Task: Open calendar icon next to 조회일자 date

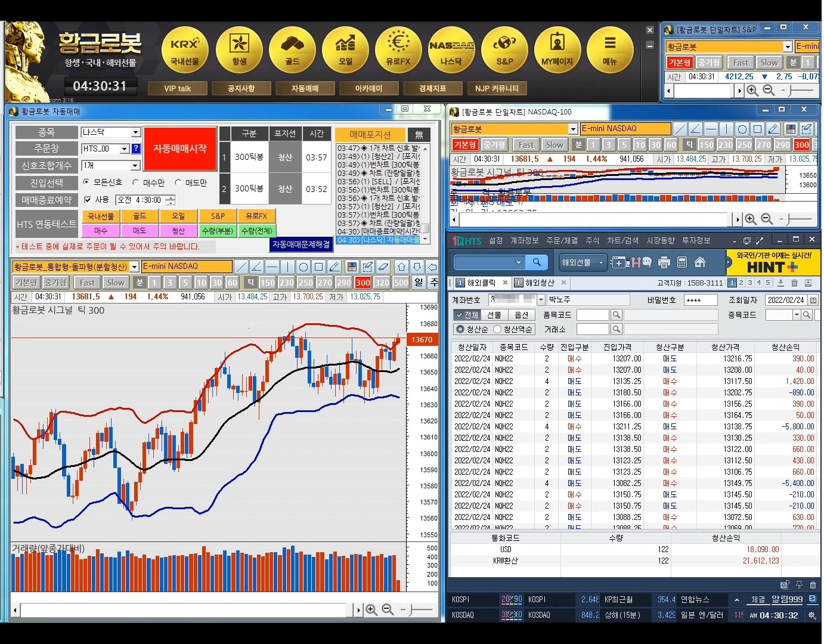Action: [813, 300]
